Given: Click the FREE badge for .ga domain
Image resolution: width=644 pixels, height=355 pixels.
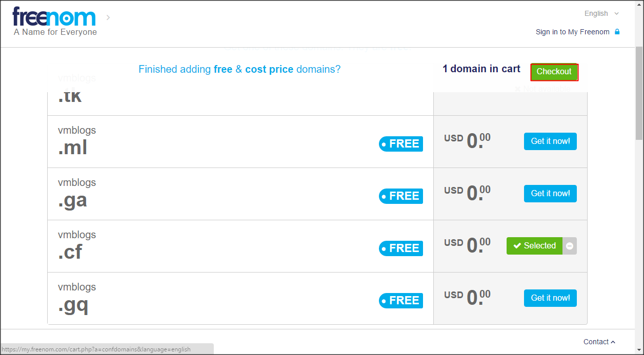Looking at the screenshot, I should coord(401,196).
